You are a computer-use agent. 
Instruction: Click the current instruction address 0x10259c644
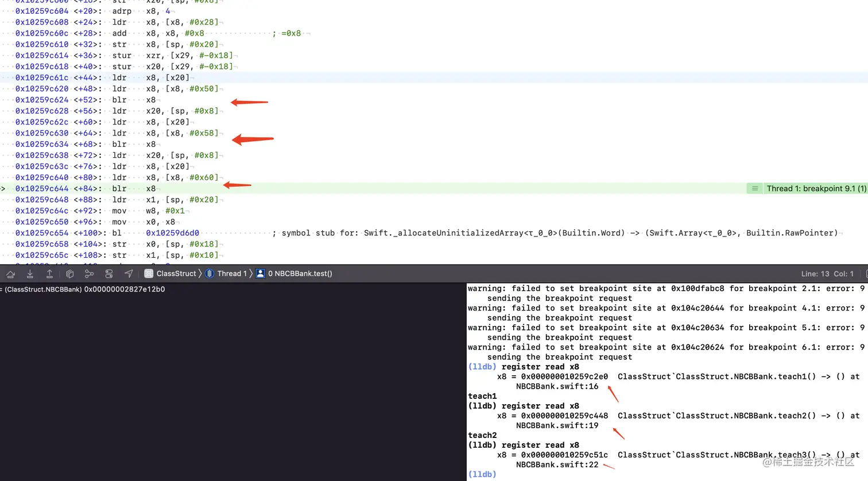tap(42, 189)
